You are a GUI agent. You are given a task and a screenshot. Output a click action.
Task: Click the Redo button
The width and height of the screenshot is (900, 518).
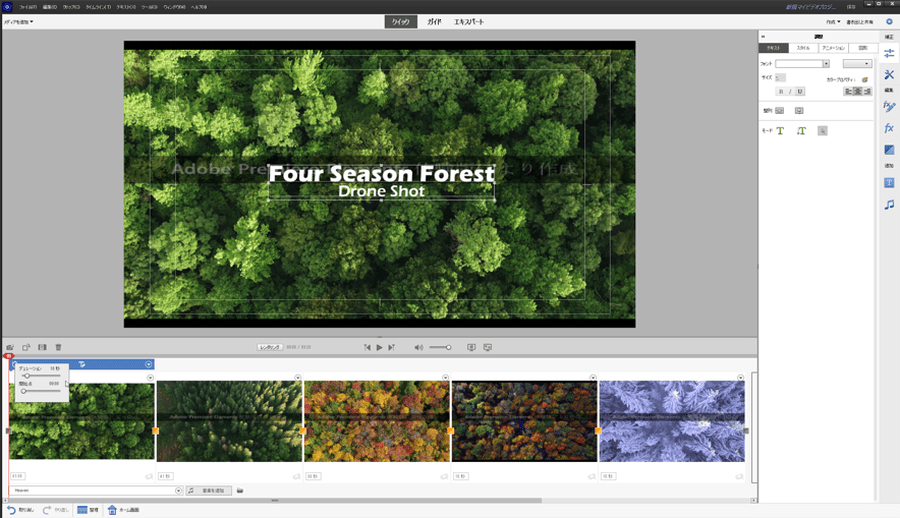pyautogui.click(x=56, y=510)
